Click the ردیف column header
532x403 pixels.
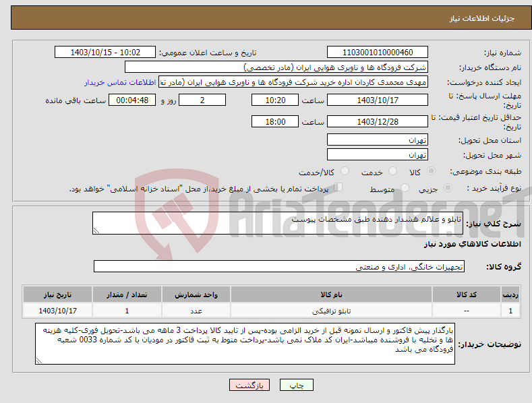click(510, 294)
